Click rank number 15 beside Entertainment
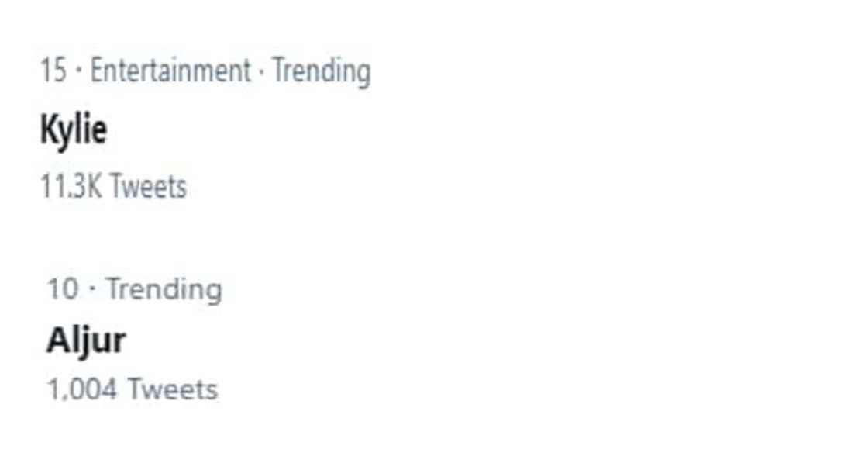Viewport: 868px width, 456px height. tap(53, 71)
